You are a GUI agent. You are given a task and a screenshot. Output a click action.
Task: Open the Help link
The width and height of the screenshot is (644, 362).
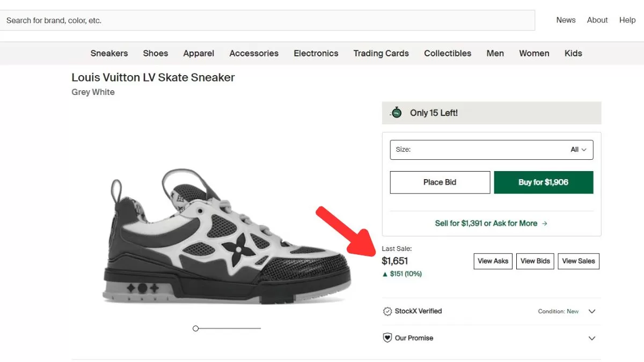[x=627, y=20]
